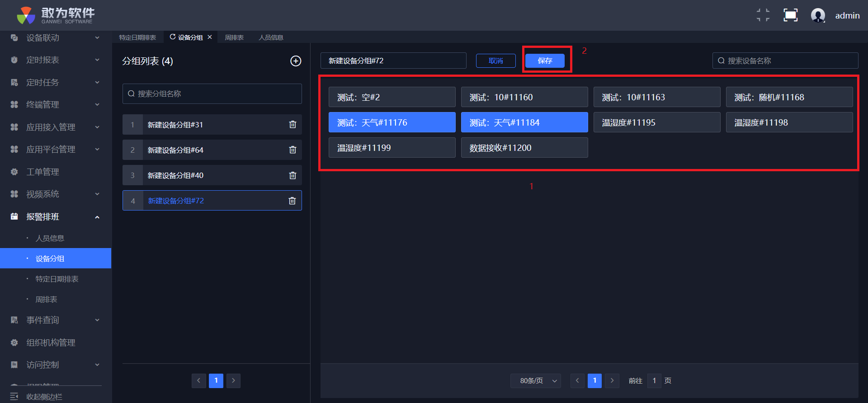The image size is (868, 403).
Task: Click the 定时任务 sidebar icon
Action: (x=14, y=83)
